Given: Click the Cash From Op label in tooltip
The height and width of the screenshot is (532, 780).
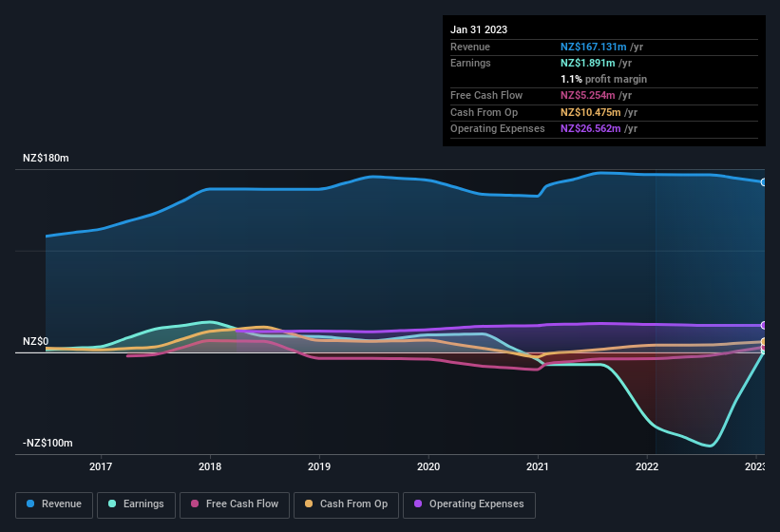Looking at the screenshot, I should pos(484,112).
